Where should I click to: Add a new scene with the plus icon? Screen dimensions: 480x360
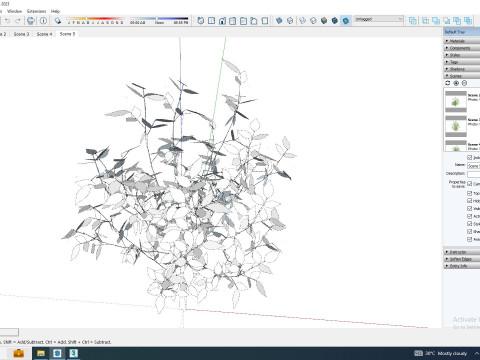click(456, 83)
